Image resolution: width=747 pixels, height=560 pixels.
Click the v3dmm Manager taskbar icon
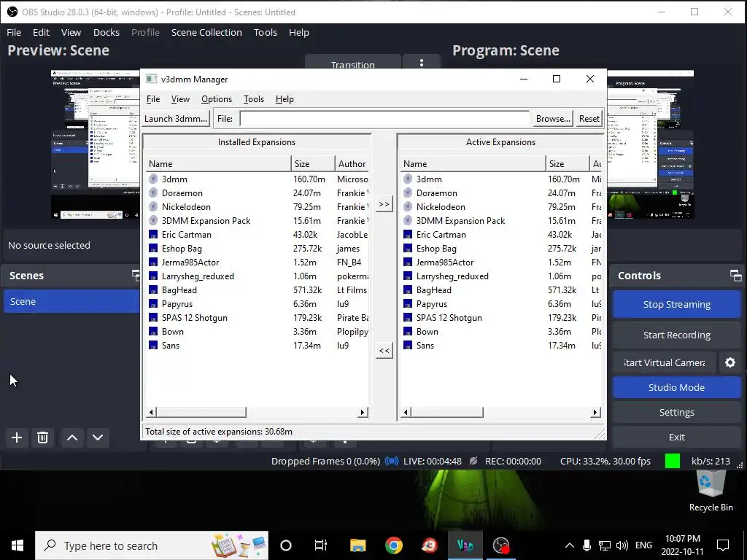point(465,545)
